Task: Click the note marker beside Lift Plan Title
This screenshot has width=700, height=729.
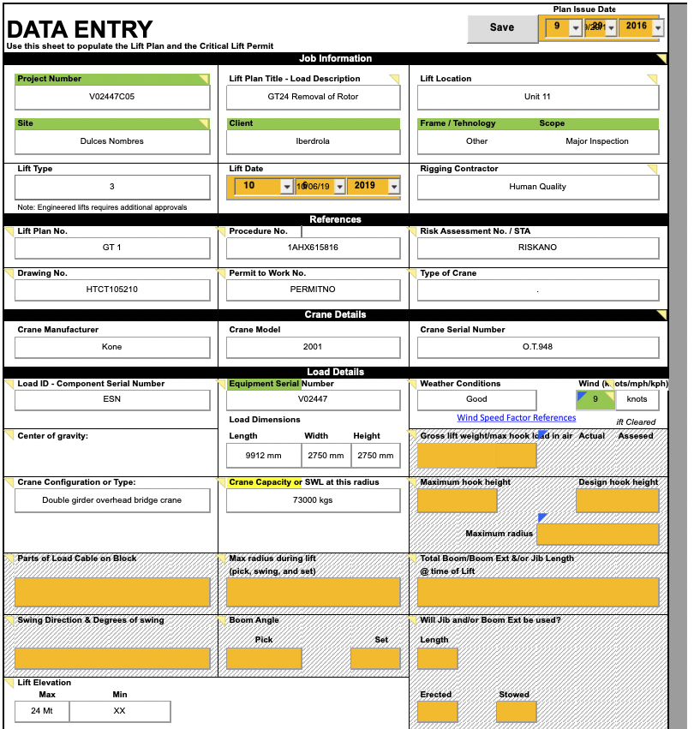Action: click(x=394, y=79)
